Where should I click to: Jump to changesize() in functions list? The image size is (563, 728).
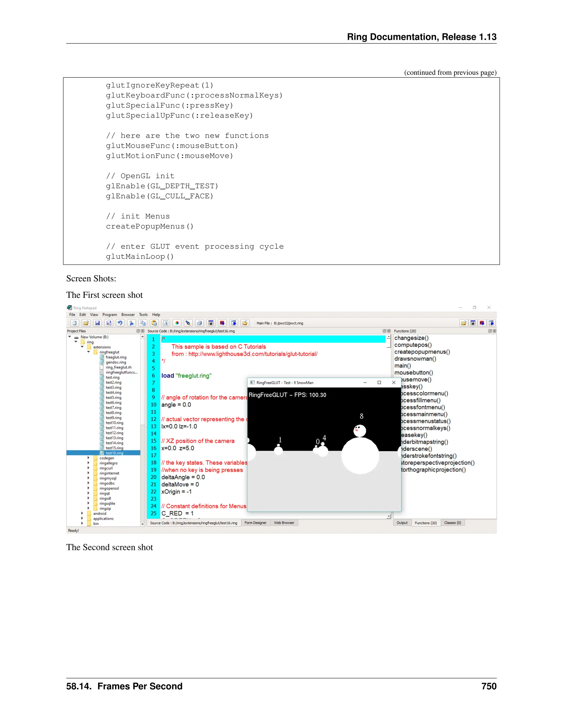coord(411,338)
